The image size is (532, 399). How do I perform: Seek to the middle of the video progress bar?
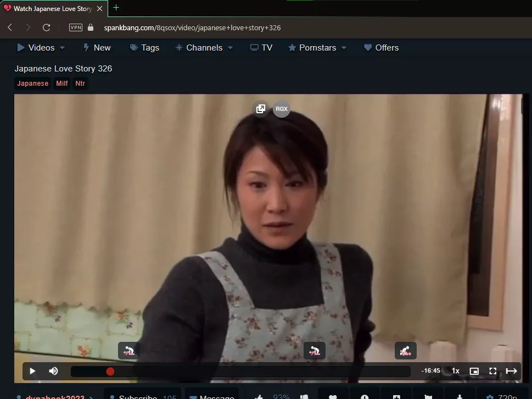(240, 372)
